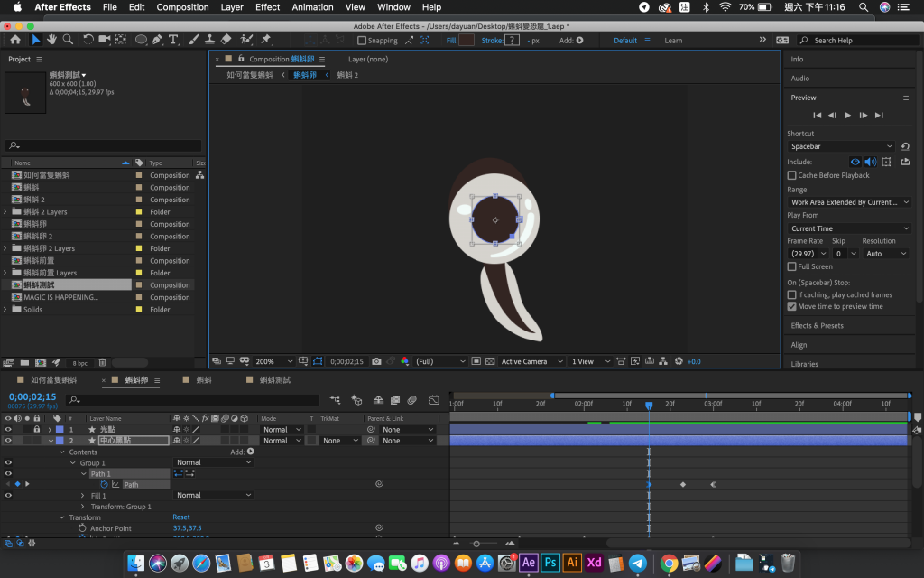Open the Effects & Presets panel
The image size is (924, 578).
tap(817, 326)
